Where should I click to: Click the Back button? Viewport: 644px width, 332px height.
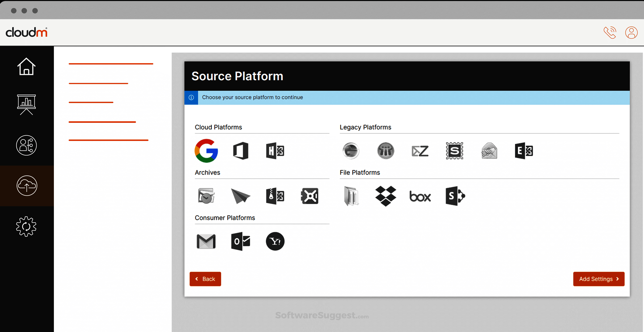click(x=205, y=279)
